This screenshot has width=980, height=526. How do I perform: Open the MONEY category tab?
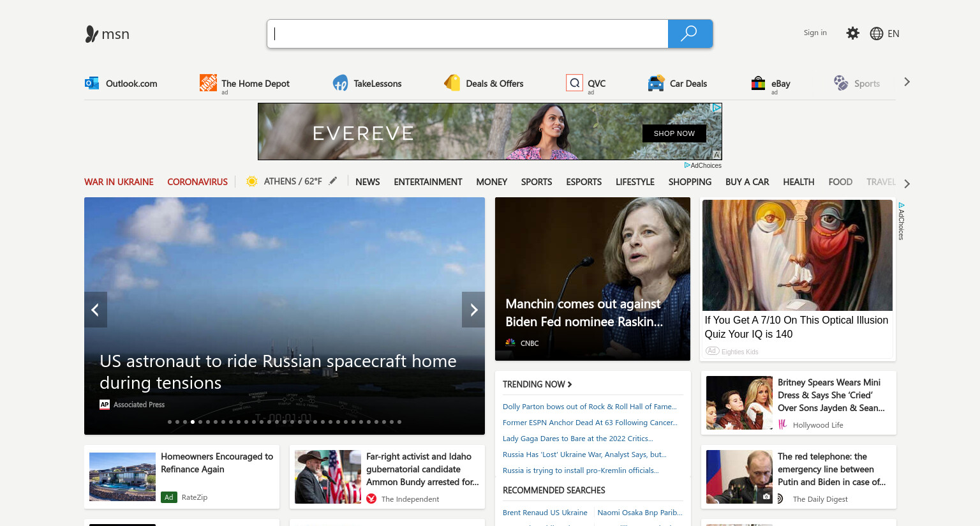tap(492, 182)
